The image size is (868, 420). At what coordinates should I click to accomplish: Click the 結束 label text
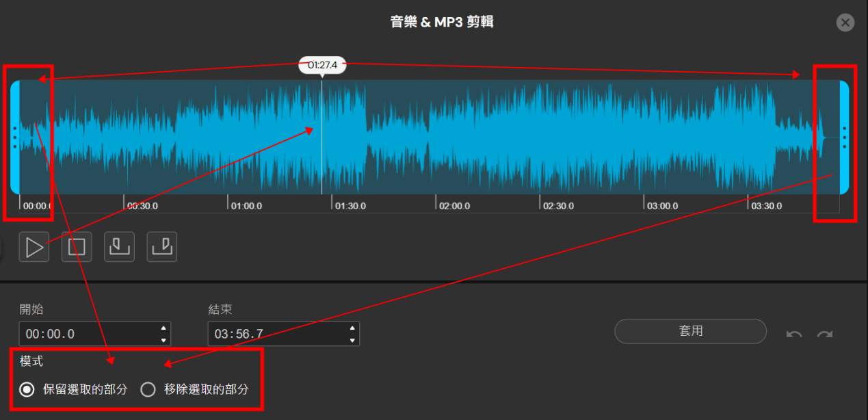(220, 309)
